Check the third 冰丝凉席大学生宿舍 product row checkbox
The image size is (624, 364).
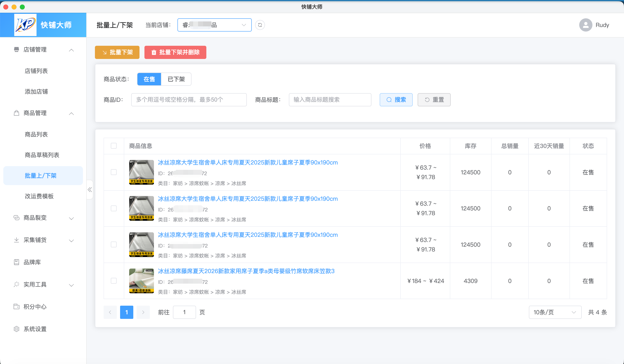[x=114, y=244]
